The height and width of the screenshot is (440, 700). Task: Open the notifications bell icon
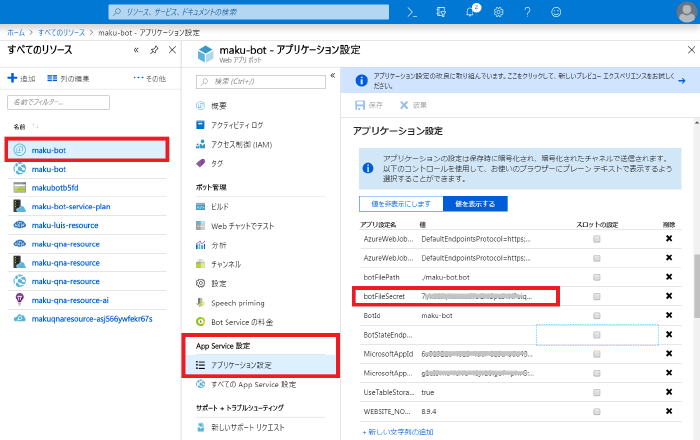pos(469,12)
